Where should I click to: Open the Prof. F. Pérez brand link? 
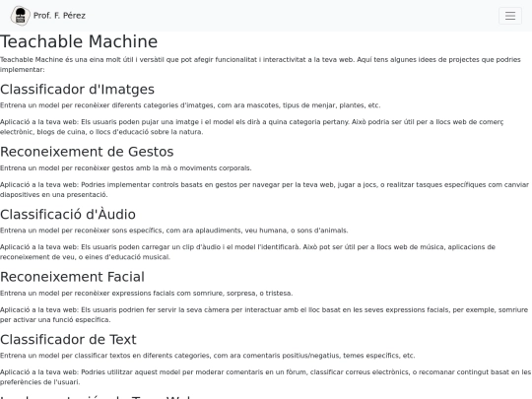point(48,16)
